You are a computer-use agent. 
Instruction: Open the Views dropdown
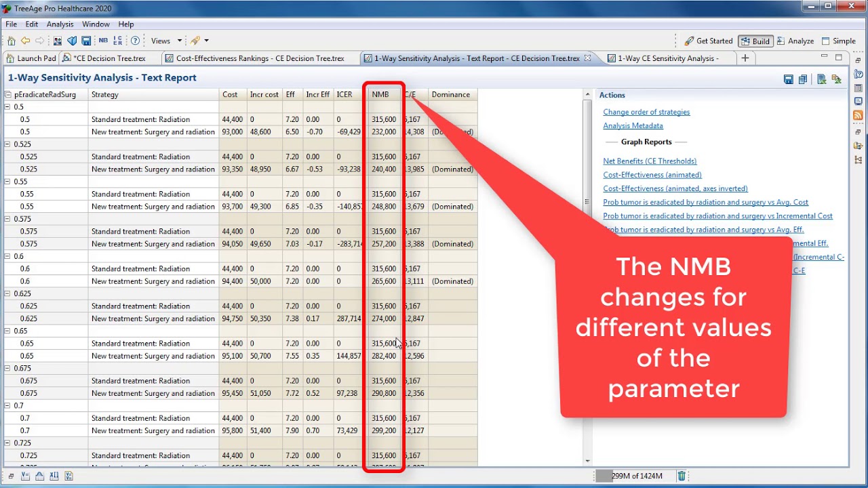166,41
